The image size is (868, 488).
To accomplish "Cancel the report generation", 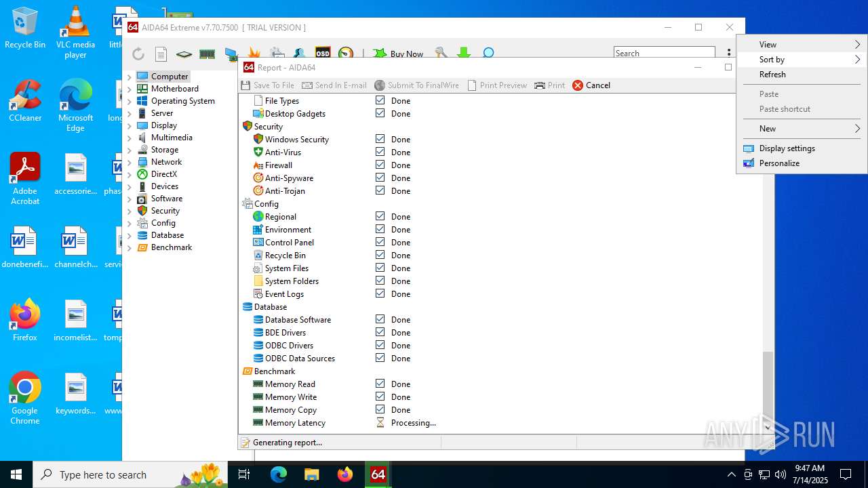I will [591, 85].
